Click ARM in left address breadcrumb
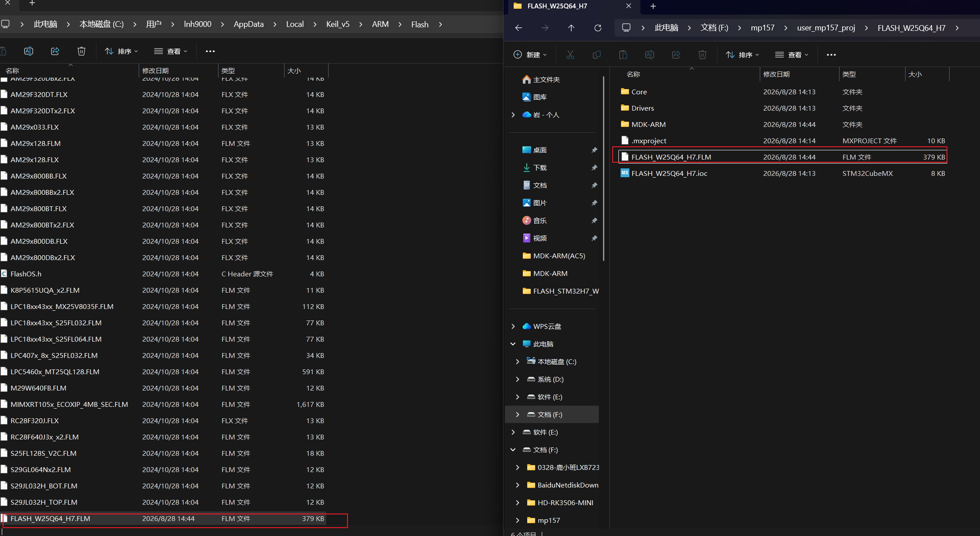Image resolution: width=980 pixels, height=536 pixels. coord(380,24)
